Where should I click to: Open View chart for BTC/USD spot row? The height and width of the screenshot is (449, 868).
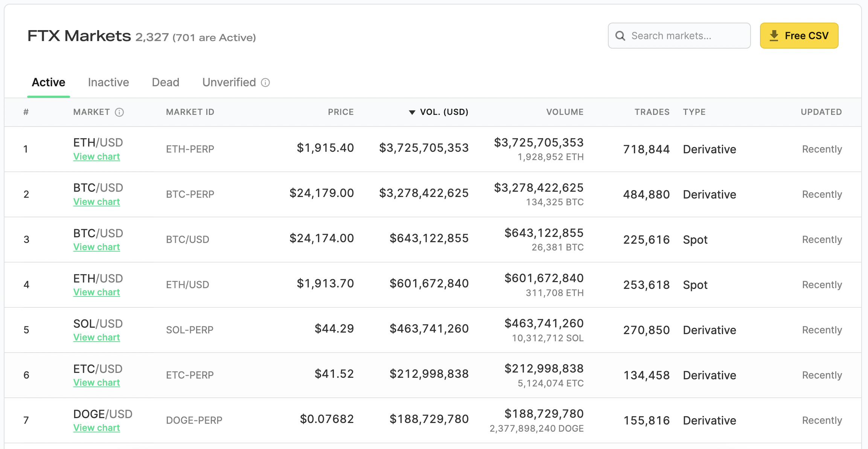click(x=97, y=247)
